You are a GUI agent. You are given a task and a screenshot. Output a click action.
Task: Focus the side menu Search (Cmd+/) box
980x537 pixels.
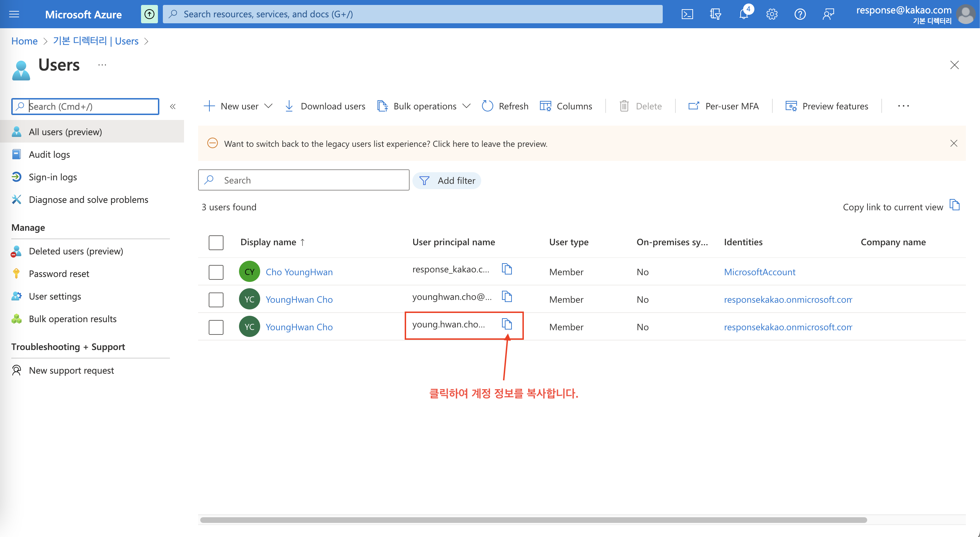click(85, 106)
